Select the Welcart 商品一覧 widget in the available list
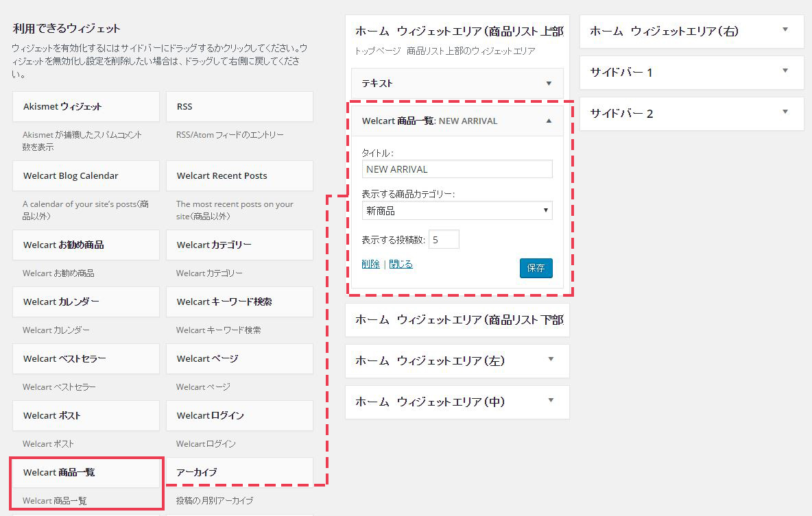 point(86,473)
